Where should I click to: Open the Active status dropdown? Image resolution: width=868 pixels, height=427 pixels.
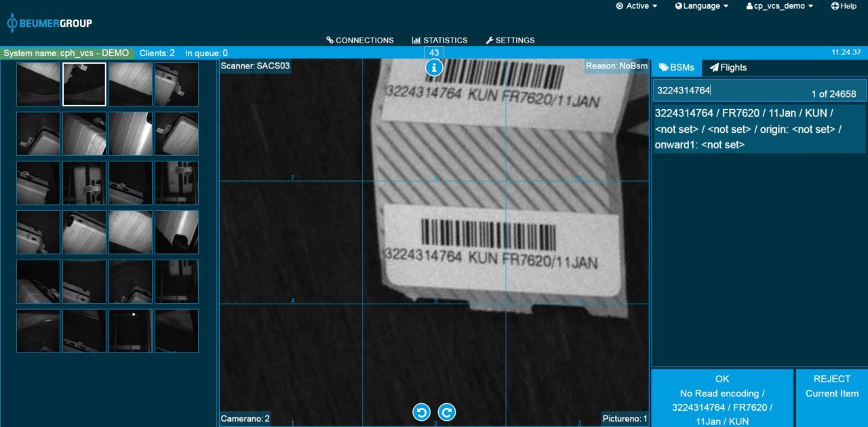click(637, 6)
